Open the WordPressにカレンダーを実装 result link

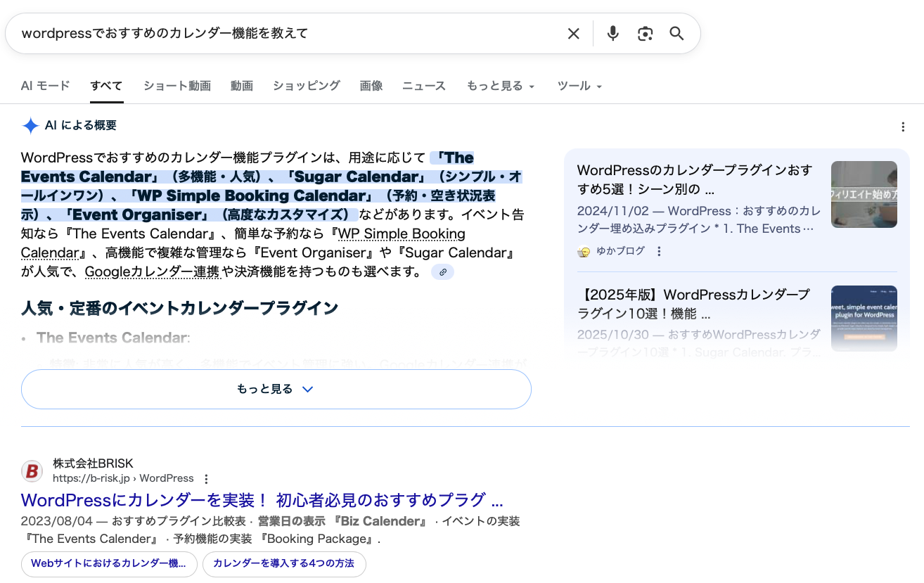point(262,500)
